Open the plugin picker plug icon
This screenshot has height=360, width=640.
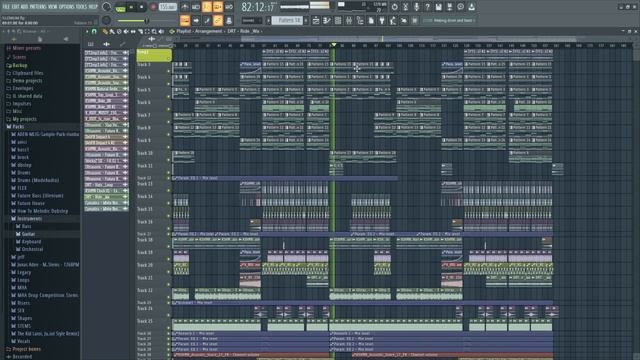[x=382, y=20]
